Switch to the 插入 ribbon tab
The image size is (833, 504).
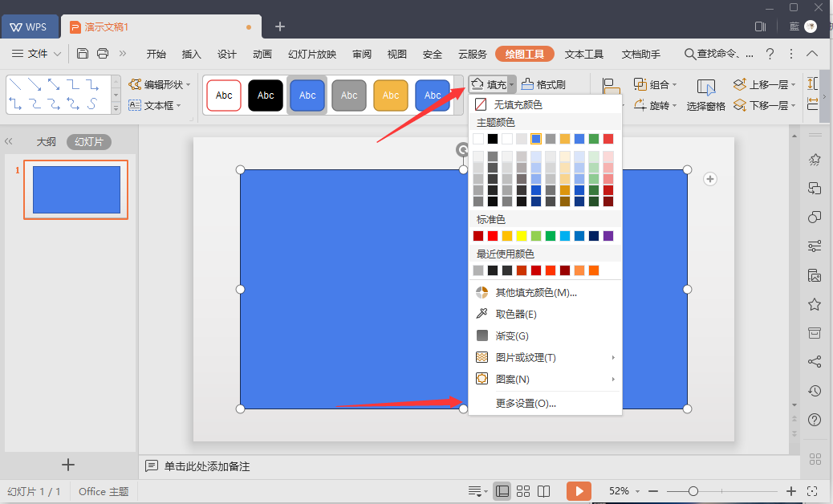tap(191, 54)
